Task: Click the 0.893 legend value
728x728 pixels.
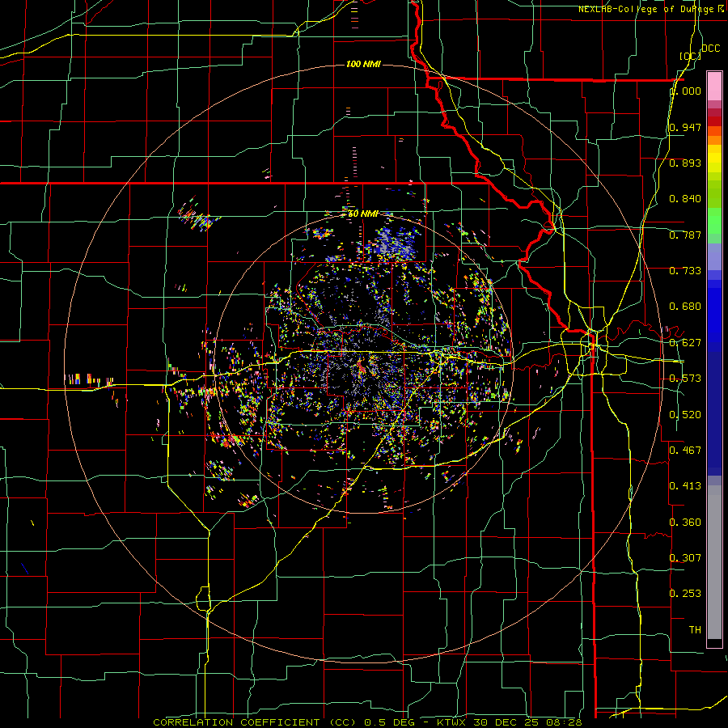Action: pos(685,163)
